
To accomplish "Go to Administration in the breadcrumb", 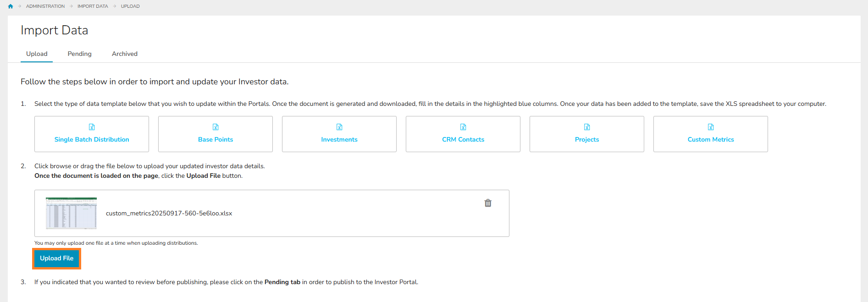I will pos(45,6).
